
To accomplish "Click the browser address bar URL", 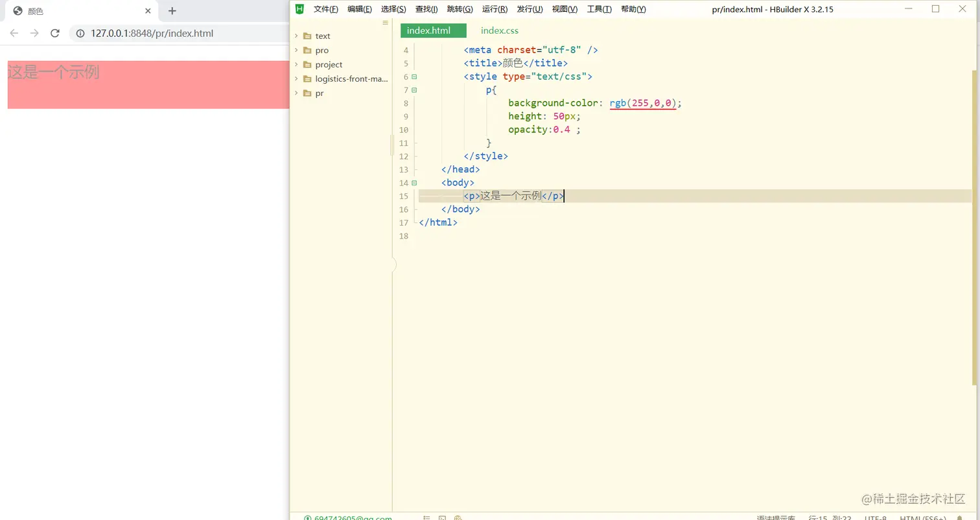I will (x=152, y=33).
